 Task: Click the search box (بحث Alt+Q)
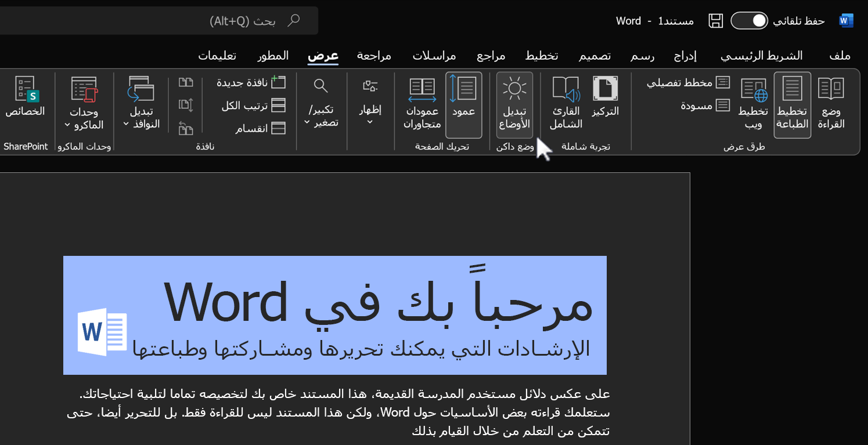pyautogui.click(x=159, y=21)
